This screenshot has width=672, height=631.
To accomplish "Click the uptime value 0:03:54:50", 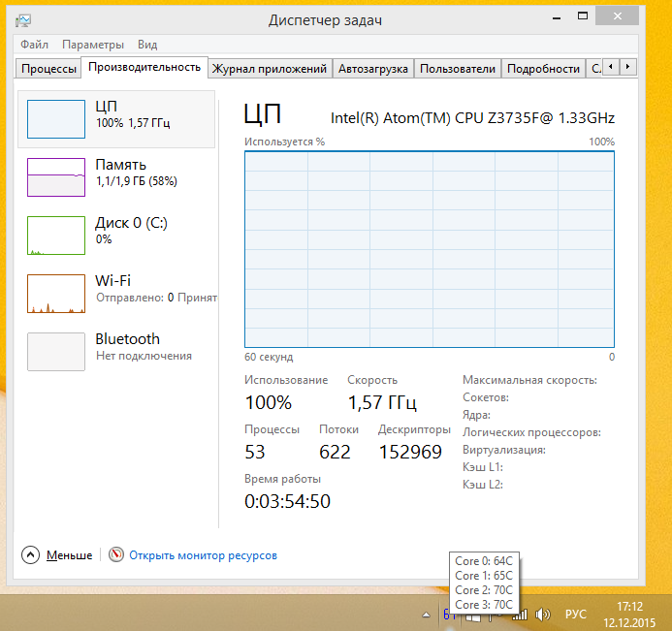I will coord(288,501).
